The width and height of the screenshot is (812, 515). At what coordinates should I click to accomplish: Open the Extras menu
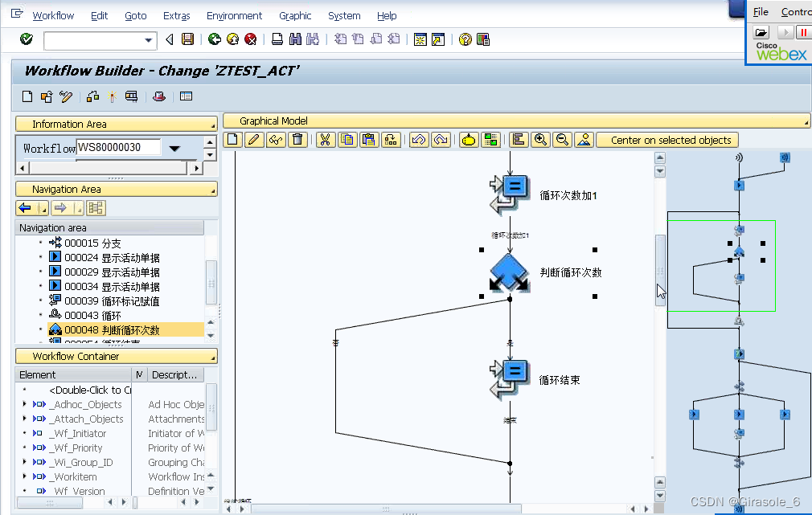click(x=177, y=15)
